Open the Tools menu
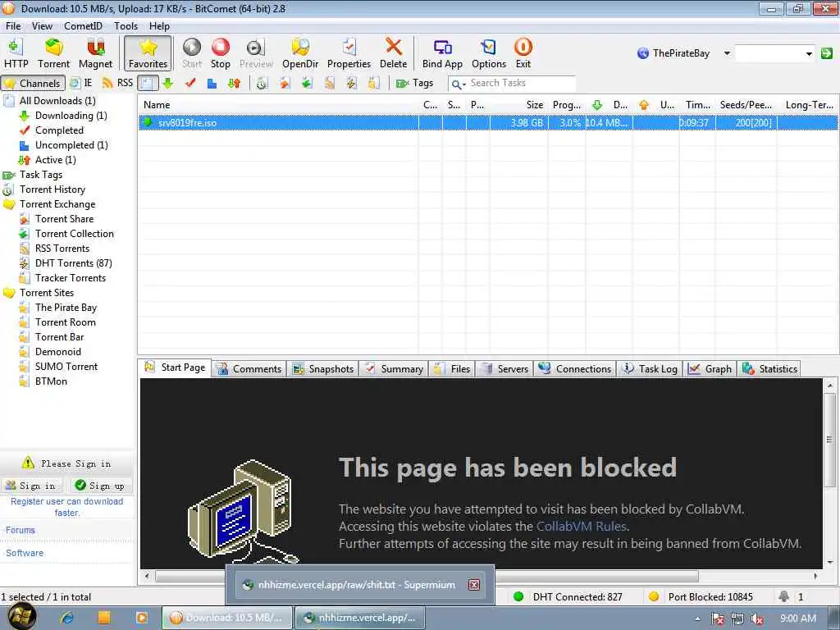This screenshot has width=840, height=630. 126,25
